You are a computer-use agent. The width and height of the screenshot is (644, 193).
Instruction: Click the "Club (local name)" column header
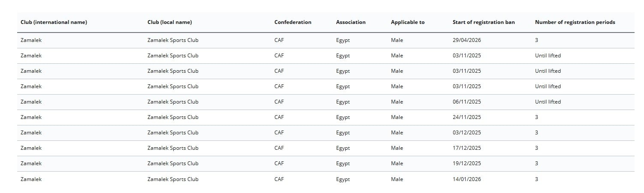pos(169,22)
